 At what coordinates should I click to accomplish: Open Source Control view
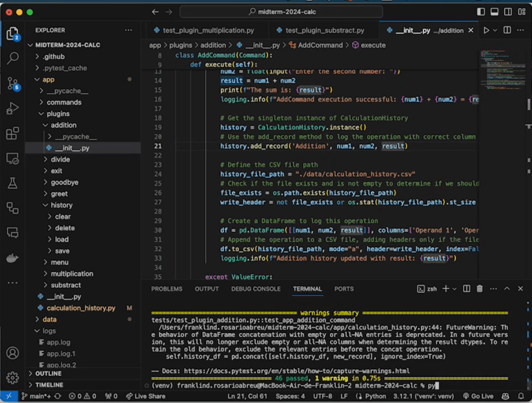pos(13,84)
